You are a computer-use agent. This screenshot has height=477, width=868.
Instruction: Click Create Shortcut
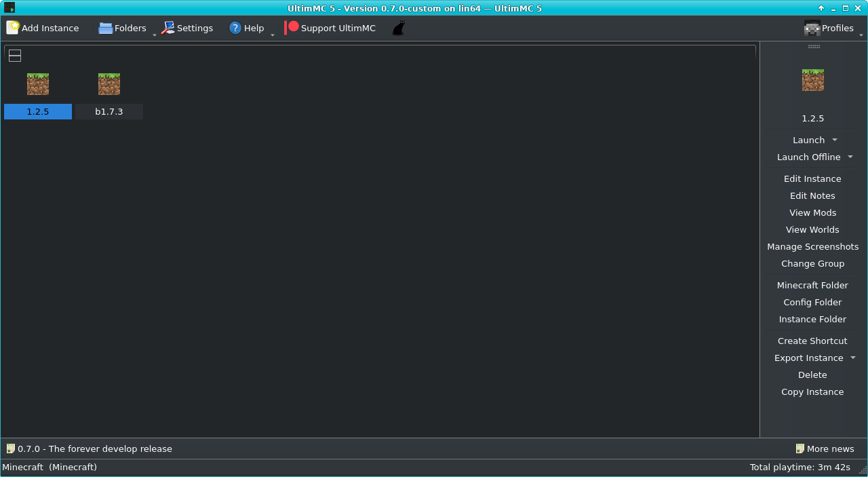click(x=812, y=341)
